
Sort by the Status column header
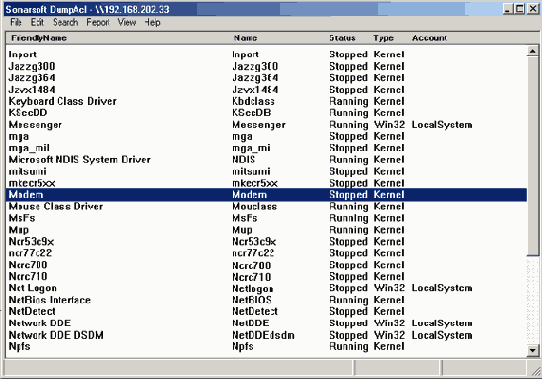[x=342, y=38]
